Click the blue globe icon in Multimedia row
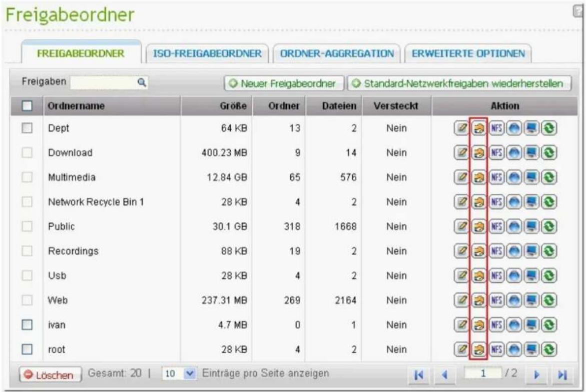The width and height of the screenshot is (586, 392). [514, 177]
